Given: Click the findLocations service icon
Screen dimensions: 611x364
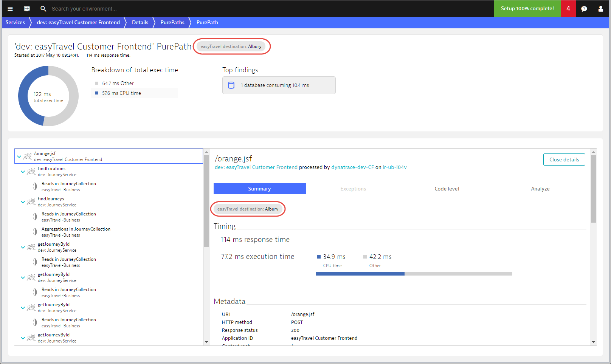Looking at the screenshot, I should [31, 171].
